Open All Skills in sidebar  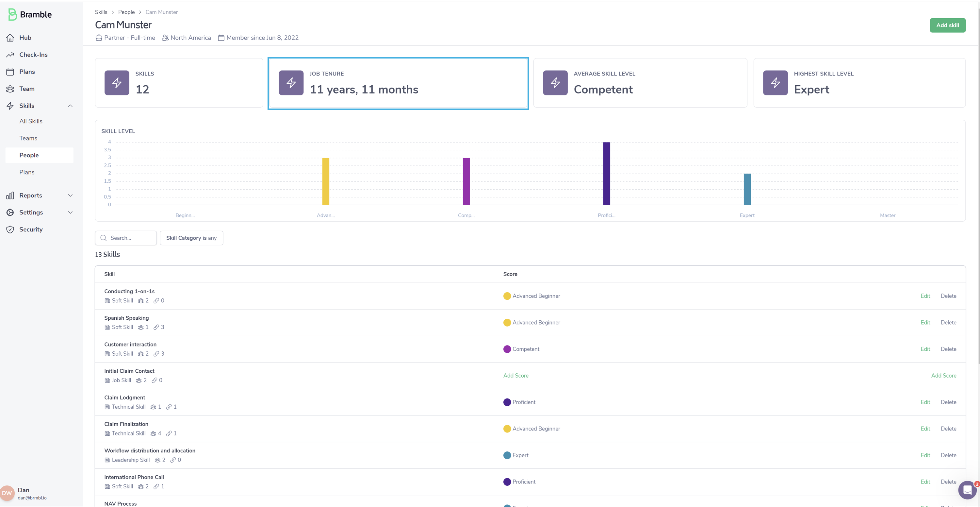tap(31, 121)
